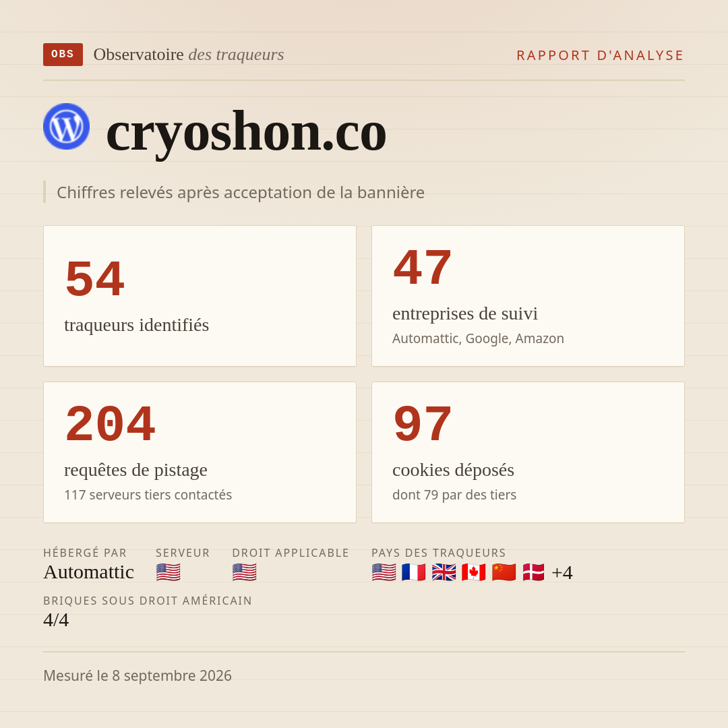Image resolution: width=728 pixels, height=728 pixels.
Task: Click the Droit applicable label
Action: (x=291, y=553)
